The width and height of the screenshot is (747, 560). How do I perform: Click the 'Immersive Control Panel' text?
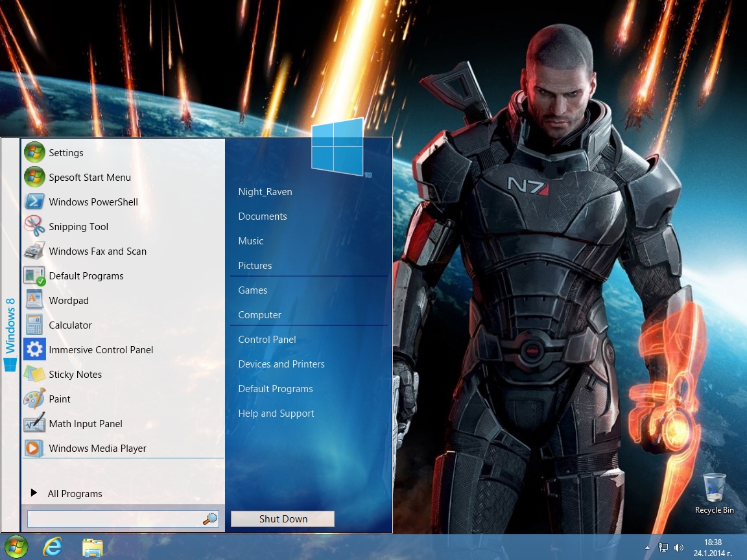tap(101, 350)
